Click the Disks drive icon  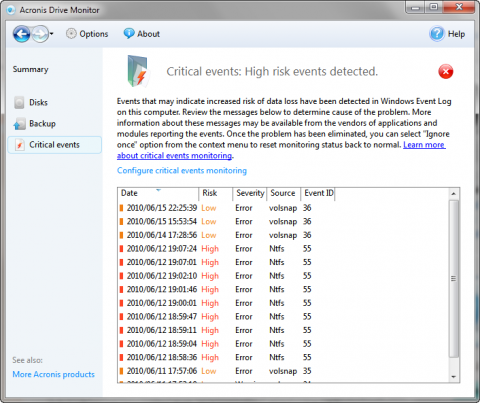[x=19, y=103]
